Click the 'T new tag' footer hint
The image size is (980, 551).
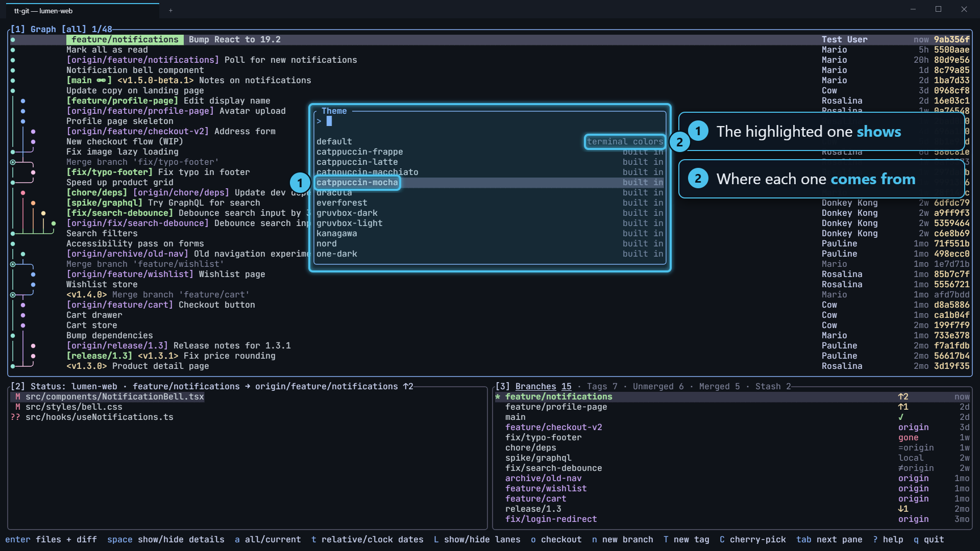click(x=687, y=539)
